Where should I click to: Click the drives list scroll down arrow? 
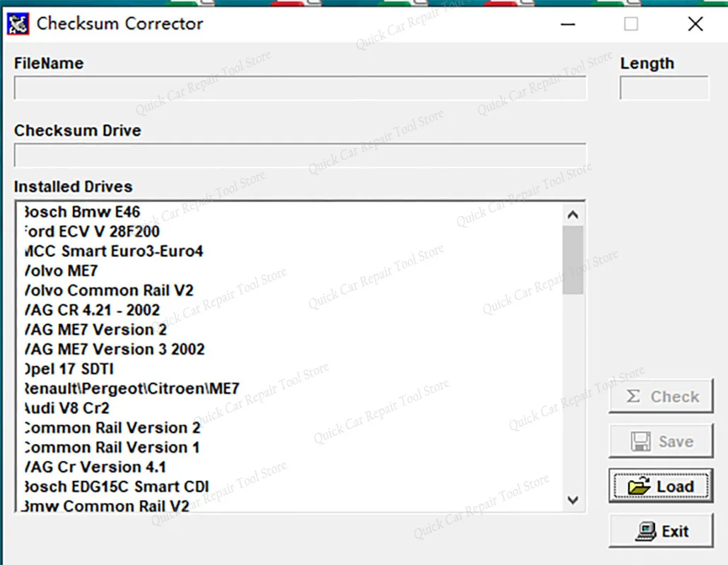click(573, 500)
